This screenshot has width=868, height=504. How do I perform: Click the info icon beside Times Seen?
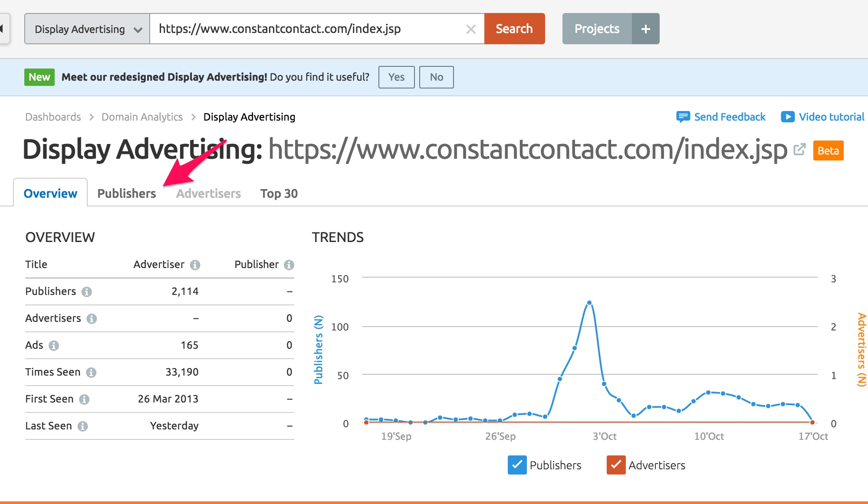(91, 372)
